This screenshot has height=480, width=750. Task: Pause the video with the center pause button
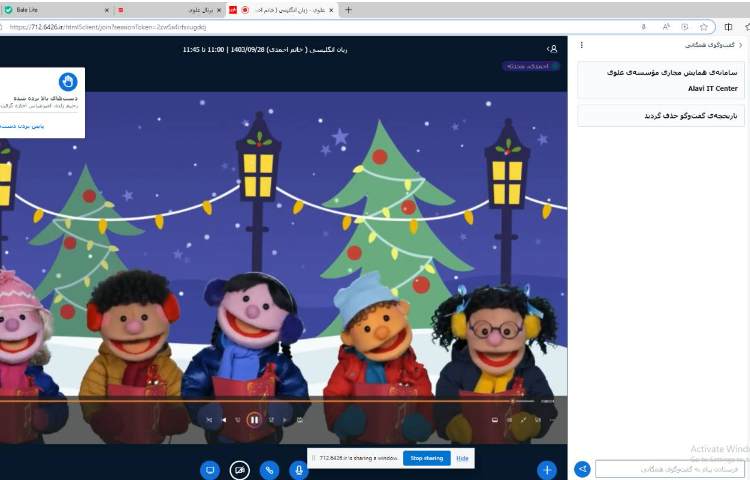coord(254,420)
